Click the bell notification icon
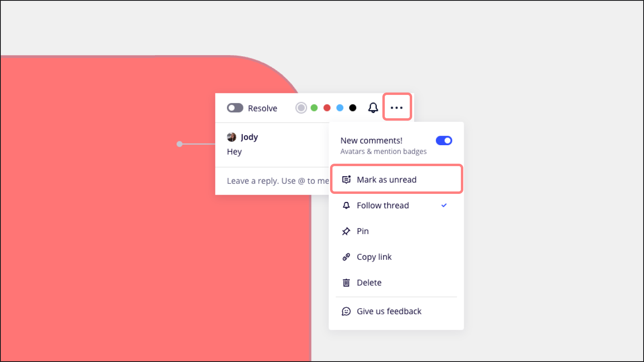This screenshot has width=644, height=362. click(x=373, y=108)
